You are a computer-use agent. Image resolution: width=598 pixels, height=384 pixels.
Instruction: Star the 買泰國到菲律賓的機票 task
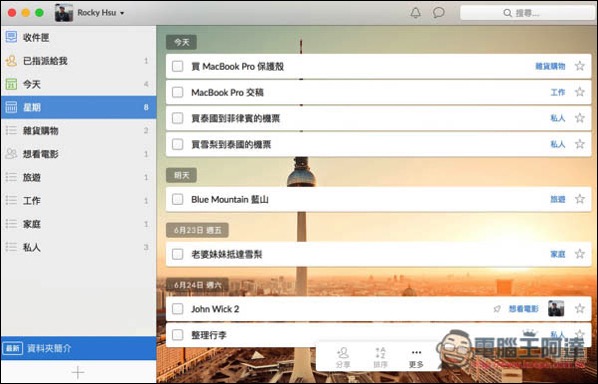(x=580, y=118)
